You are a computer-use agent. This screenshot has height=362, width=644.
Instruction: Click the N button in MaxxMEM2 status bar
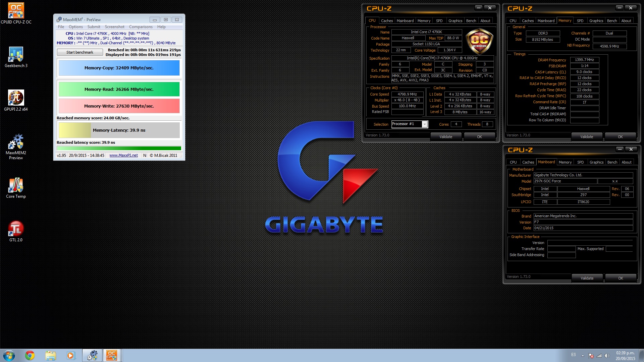coord(145,156)
